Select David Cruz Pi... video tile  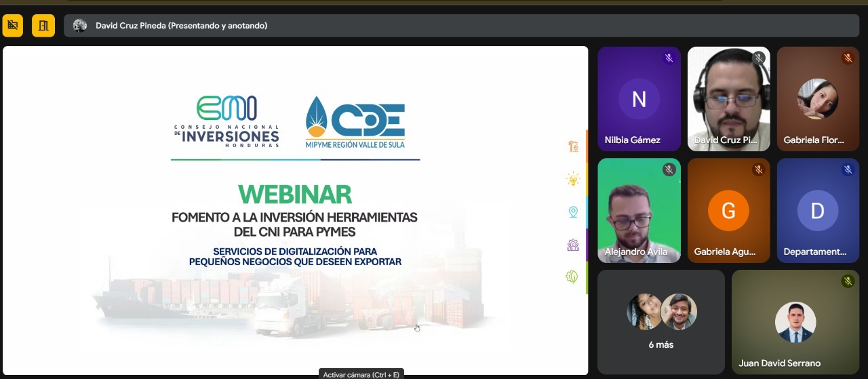728,98
